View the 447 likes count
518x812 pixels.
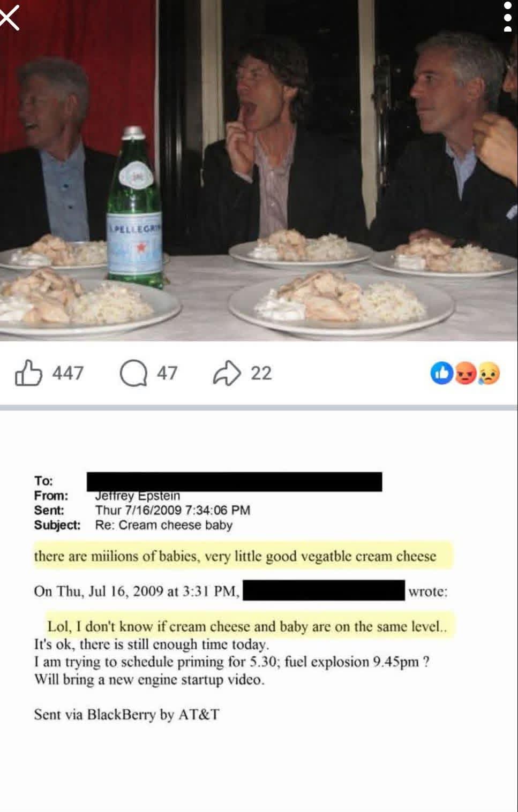tap(68, 373)
